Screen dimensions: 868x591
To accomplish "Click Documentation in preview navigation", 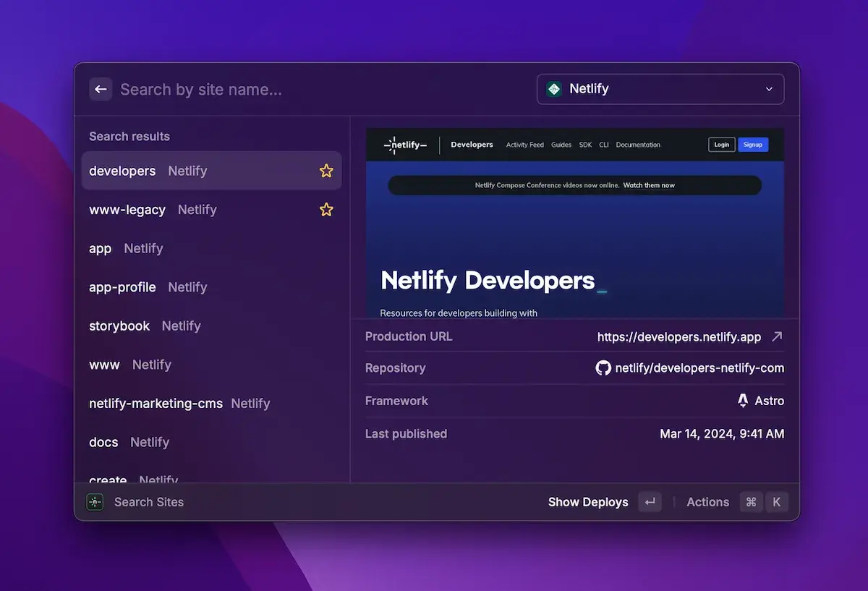I will (638, 145).
